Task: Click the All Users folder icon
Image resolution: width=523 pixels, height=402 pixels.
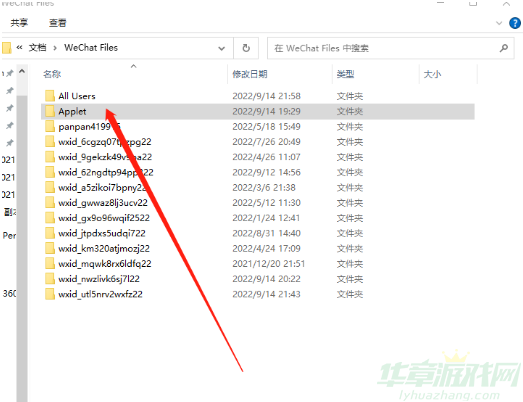Action: pos(50,96)
